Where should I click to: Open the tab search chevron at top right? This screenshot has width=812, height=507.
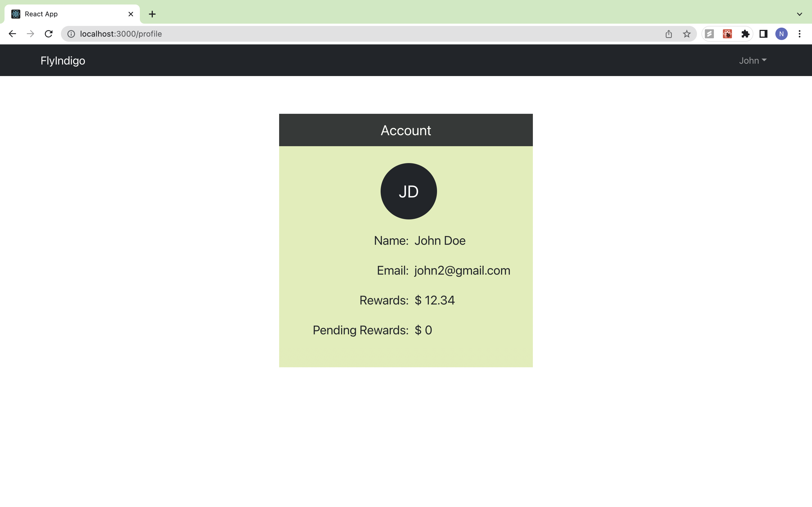pyautogui.click(x=800, y=14)
